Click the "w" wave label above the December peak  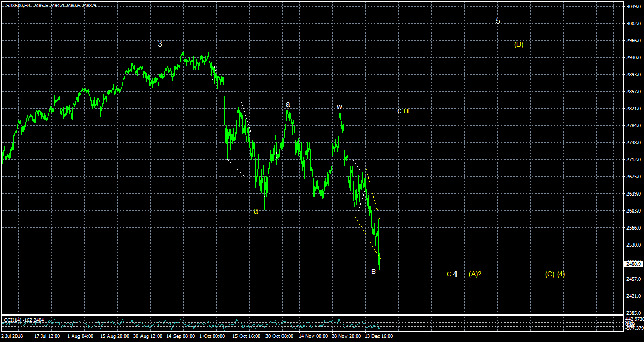(339, 107)
